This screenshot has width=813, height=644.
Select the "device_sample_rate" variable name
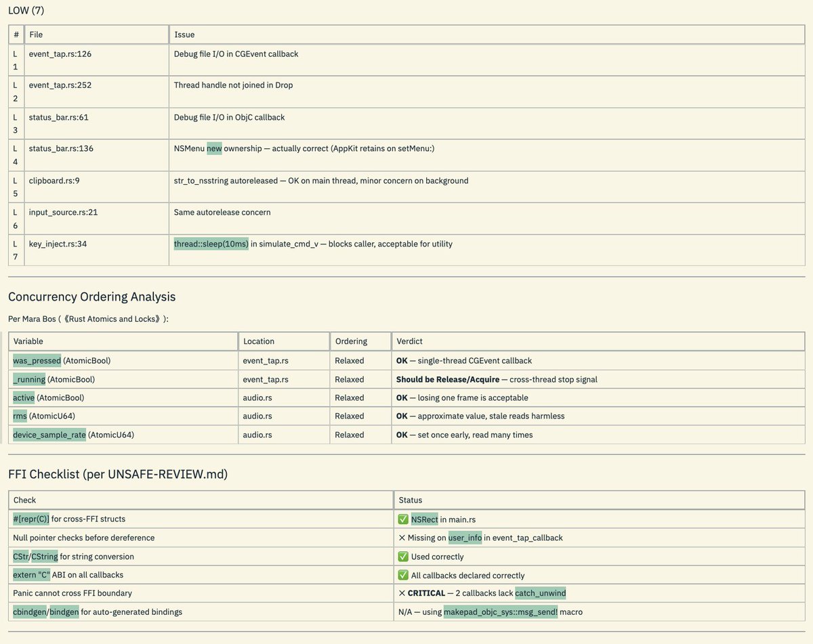49,435
